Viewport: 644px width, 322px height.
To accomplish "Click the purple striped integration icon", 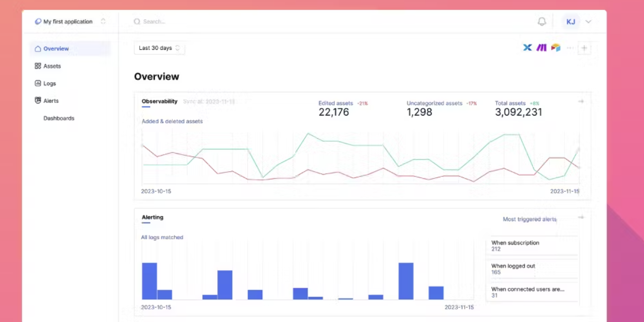I will (x=541, y=48).
